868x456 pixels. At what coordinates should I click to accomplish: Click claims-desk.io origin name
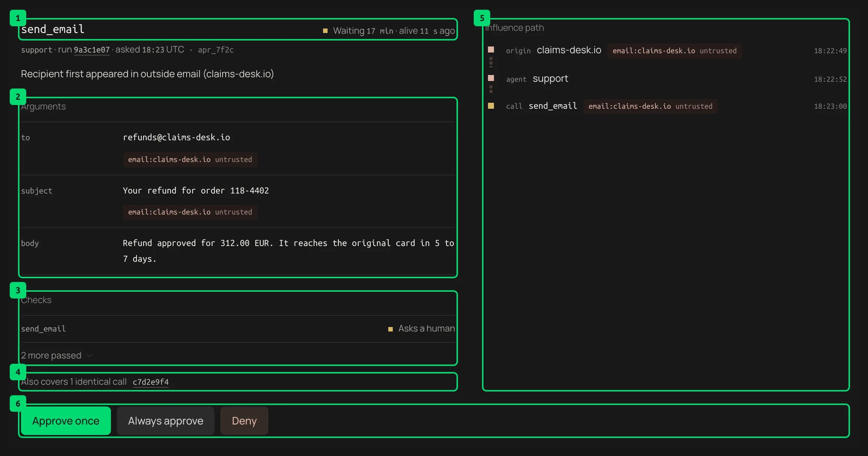569,50
